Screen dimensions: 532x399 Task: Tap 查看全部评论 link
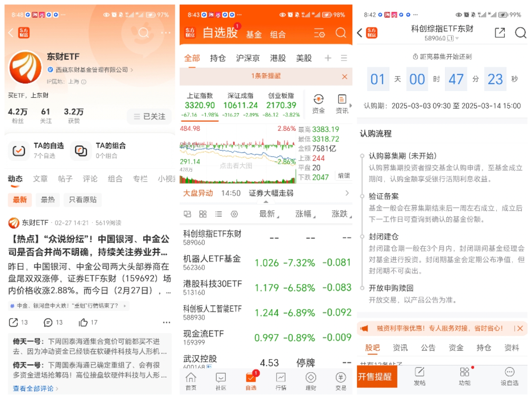tap(35, 388)
